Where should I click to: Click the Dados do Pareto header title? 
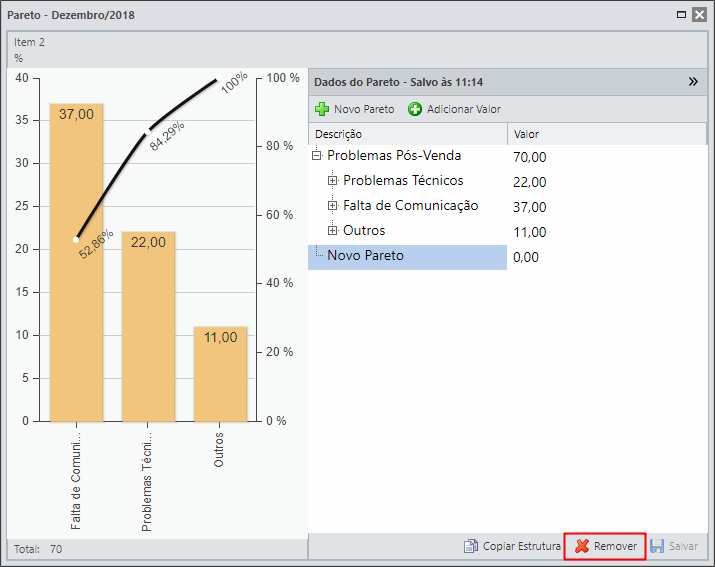[x=399, y=82]
